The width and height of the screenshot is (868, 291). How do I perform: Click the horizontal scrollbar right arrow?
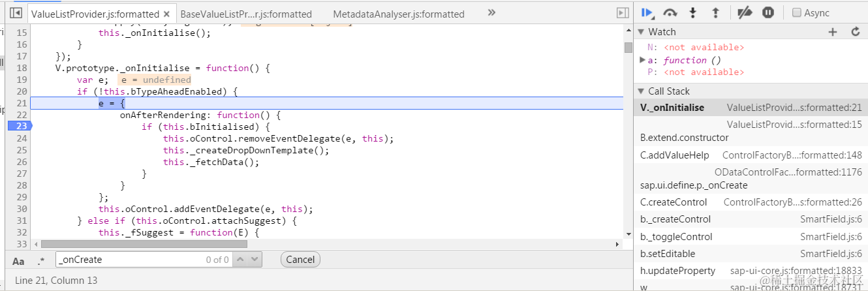[x=618, y=244]
